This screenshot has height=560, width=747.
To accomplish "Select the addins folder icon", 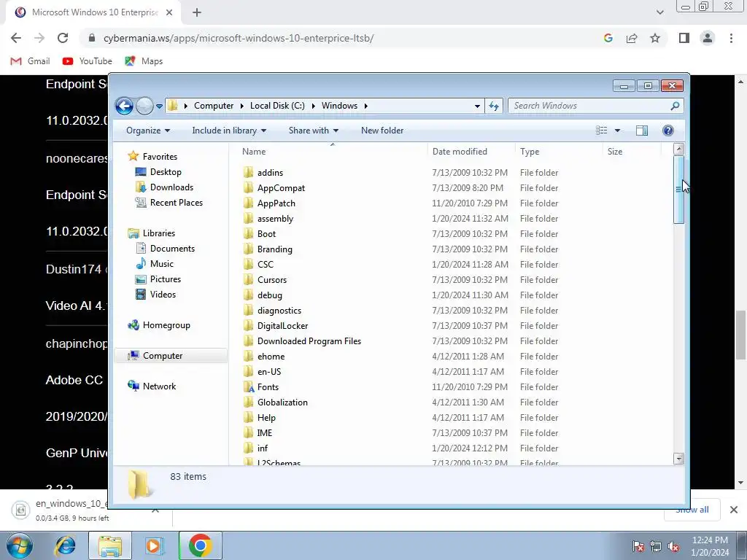I will coord(248,172).
